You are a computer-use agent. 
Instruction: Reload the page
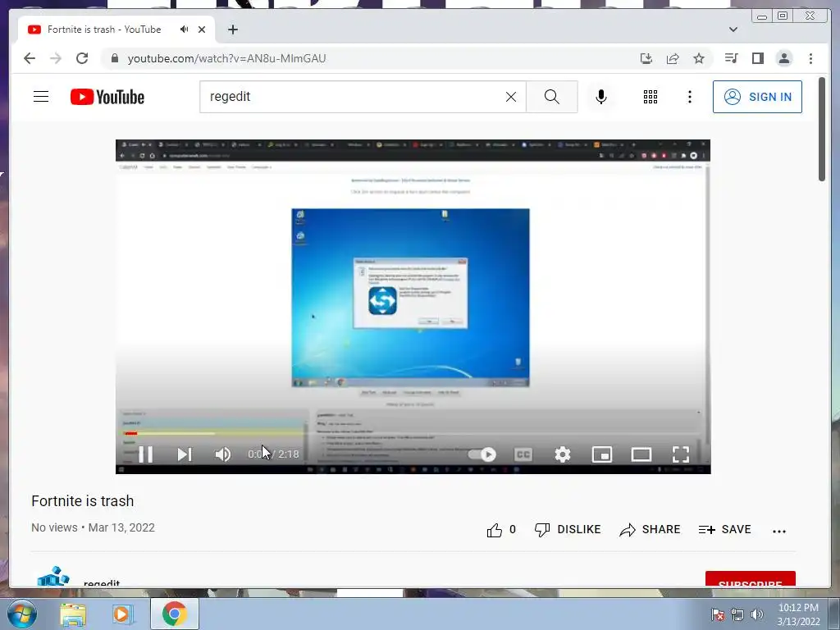tap(82, 58)
